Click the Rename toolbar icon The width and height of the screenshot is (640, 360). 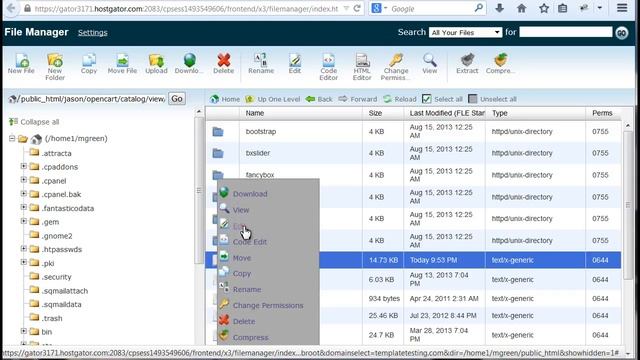261,64
